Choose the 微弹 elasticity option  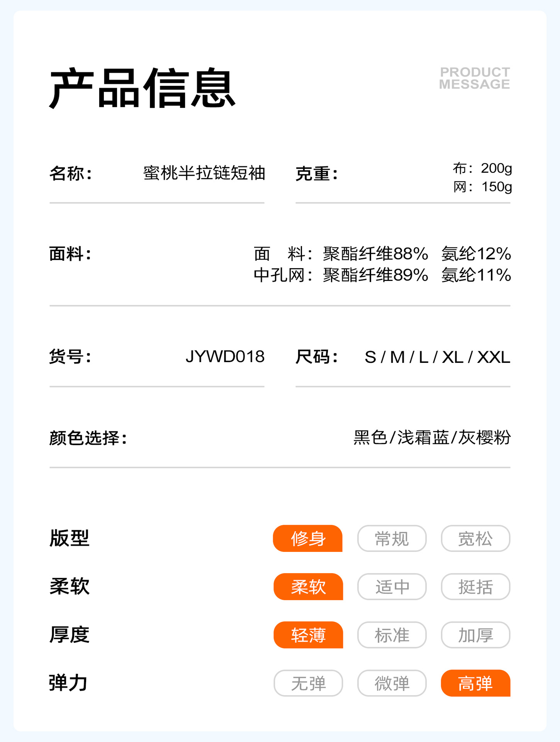point(392,683)
